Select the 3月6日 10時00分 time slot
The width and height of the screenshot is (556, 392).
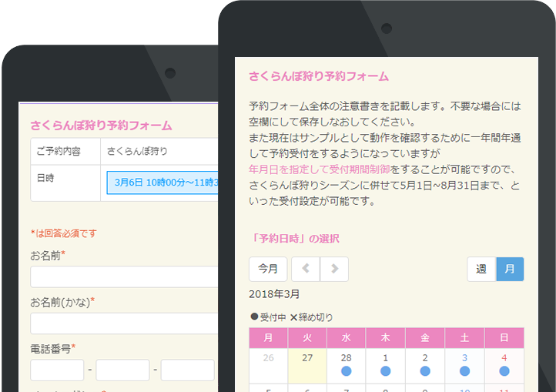(163, 183)
